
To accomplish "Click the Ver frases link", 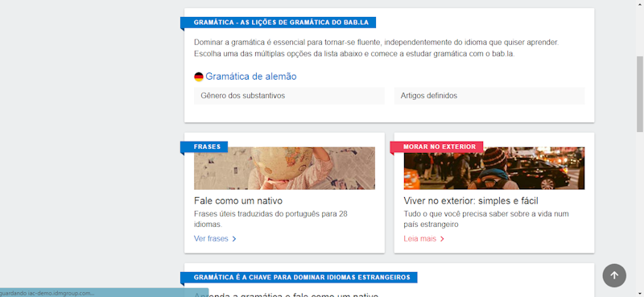I will click(x=211, y=239).
